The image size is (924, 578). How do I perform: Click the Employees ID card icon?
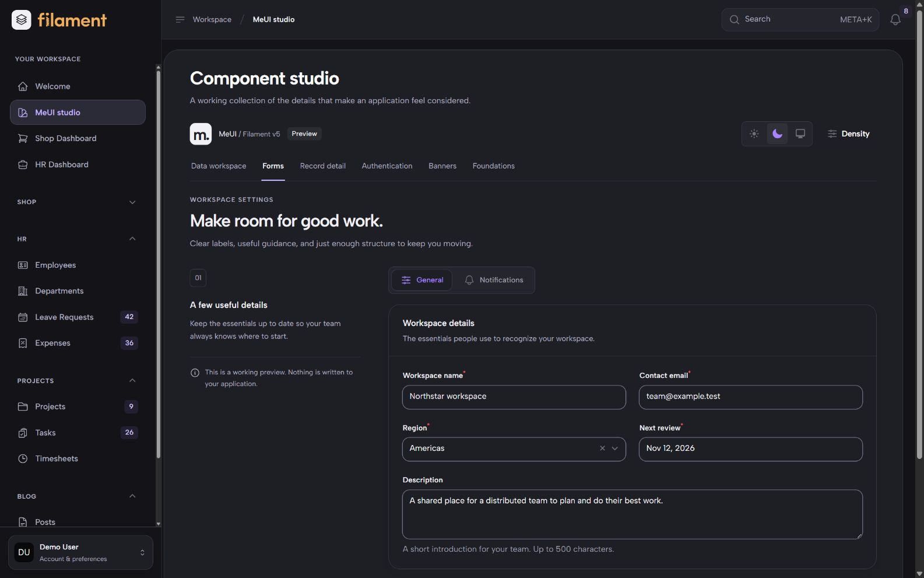(x=23, y=265)
